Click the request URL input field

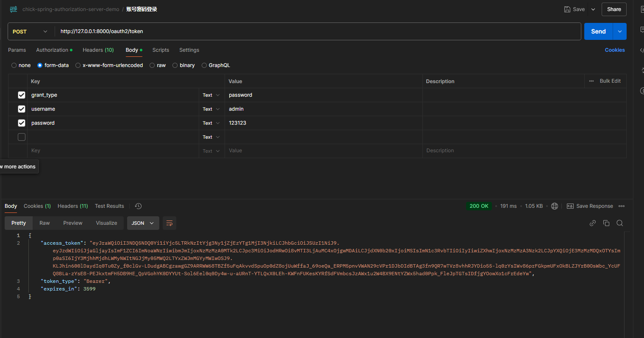(318, 31)
